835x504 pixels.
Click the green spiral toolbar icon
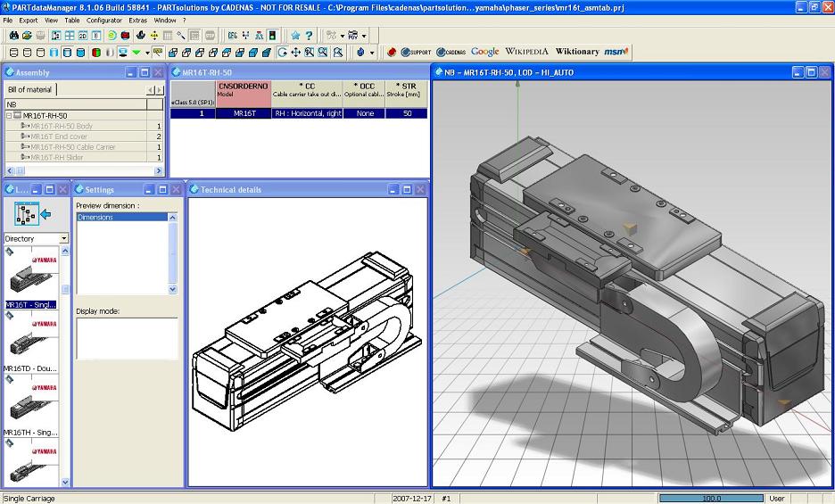pyautogui.click(x=112, y=36)
